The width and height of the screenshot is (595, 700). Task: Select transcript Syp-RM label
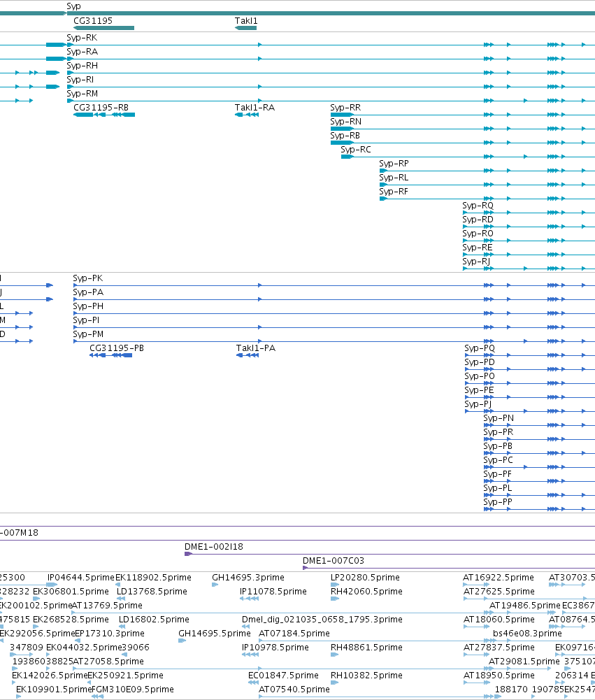pos(82,93)
